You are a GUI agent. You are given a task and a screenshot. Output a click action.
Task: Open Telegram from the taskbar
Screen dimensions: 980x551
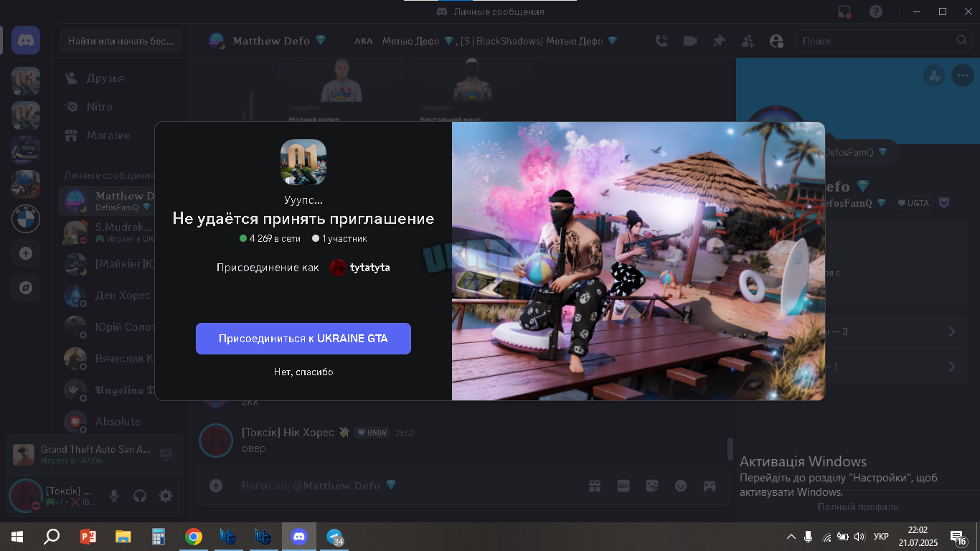(334, 537)
